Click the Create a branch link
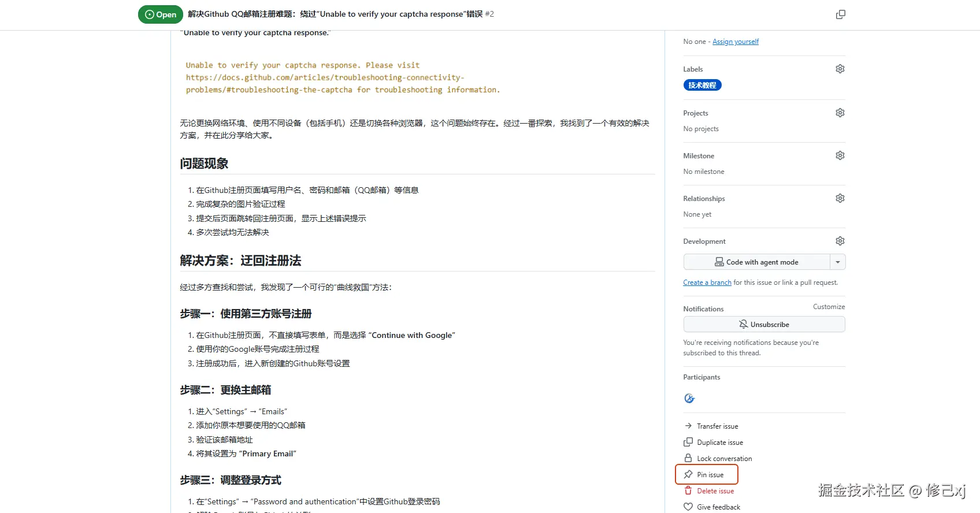 707,282
